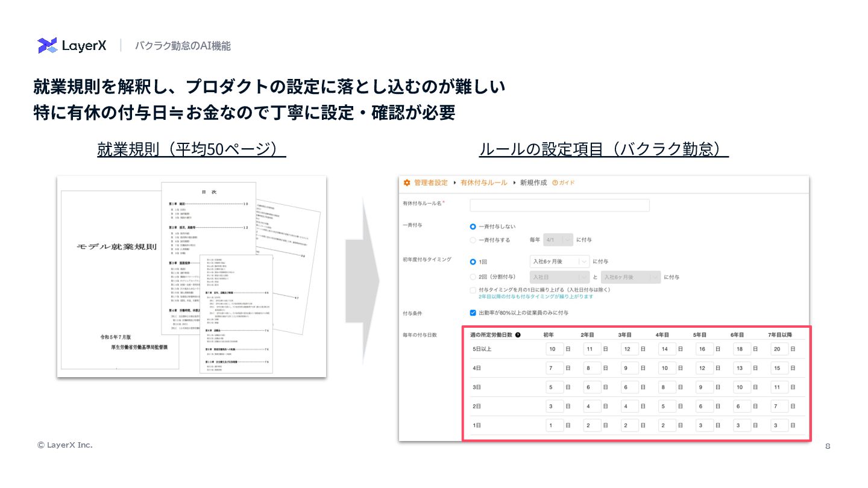868x488 pixels.
Task: Click the 毎年の付与日数 section label
Action: coord(420,334)
